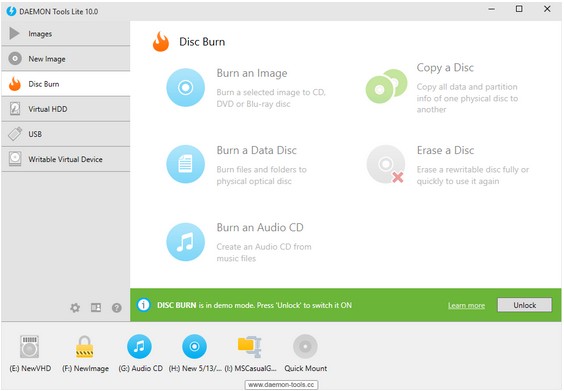Open the Images section in the sidebar
Image resolution: width=564 pixels, height=391 pixels.
click(x=65, y=33)
